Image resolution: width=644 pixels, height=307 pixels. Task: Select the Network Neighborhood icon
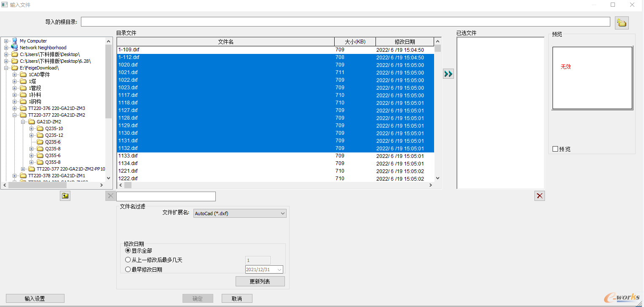[x=15, y=48]
